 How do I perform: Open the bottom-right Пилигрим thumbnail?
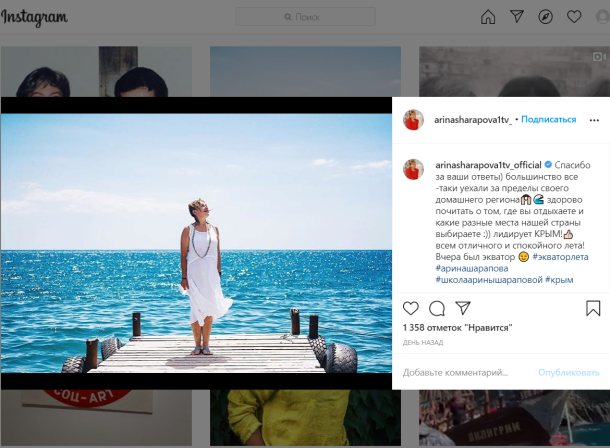click(514, 418)
